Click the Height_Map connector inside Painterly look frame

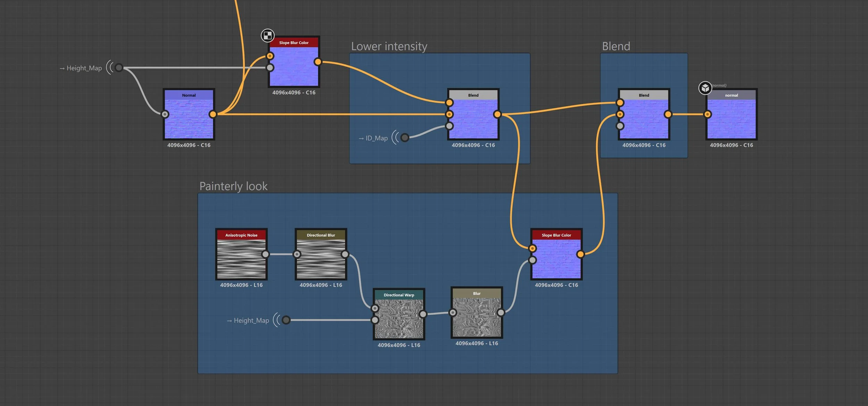coord(286,320)
